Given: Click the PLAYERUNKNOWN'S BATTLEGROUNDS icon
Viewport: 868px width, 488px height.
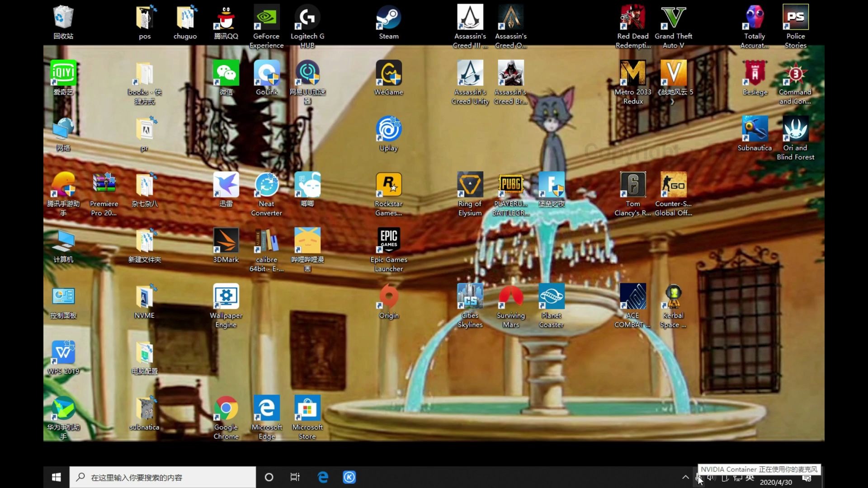Looking at the screenshot, I should (511, 194).
